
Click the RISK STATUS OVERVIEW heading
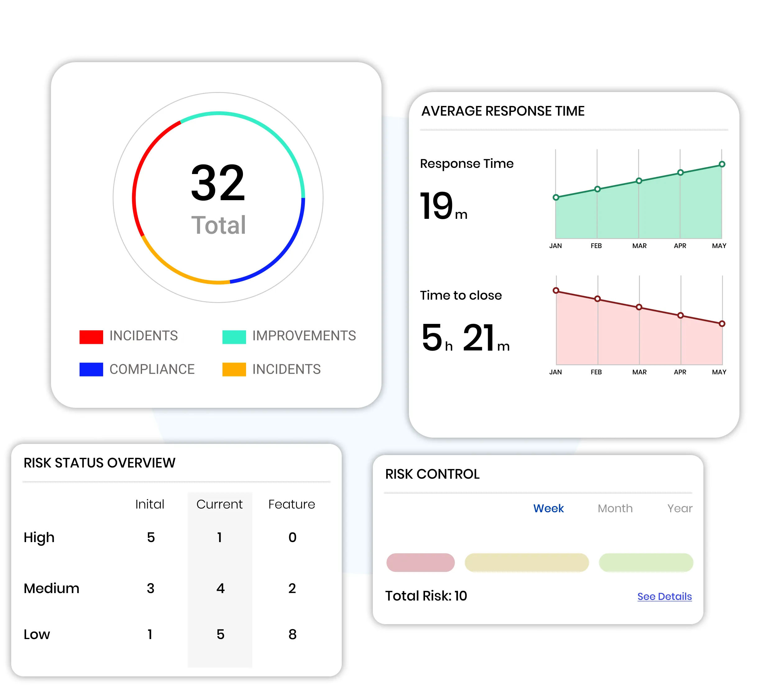[x=99, y=463]
